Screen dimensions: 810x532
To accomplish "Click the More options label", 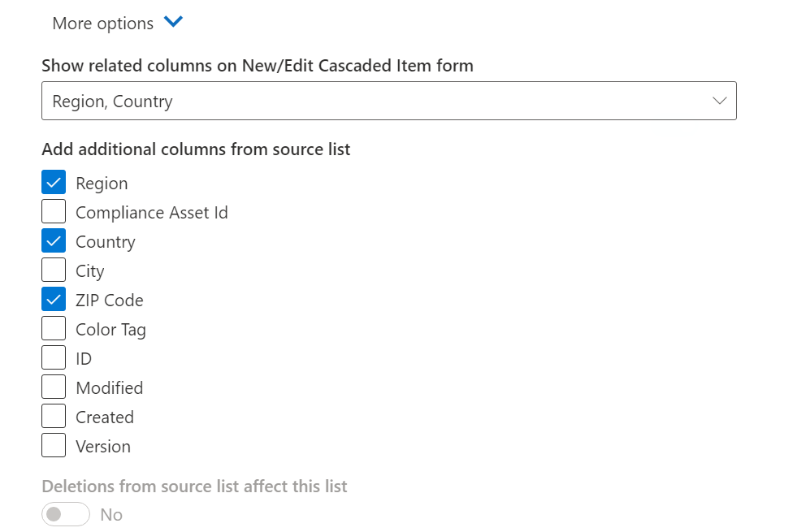I will pyautogui.click(x=102, y=24).
